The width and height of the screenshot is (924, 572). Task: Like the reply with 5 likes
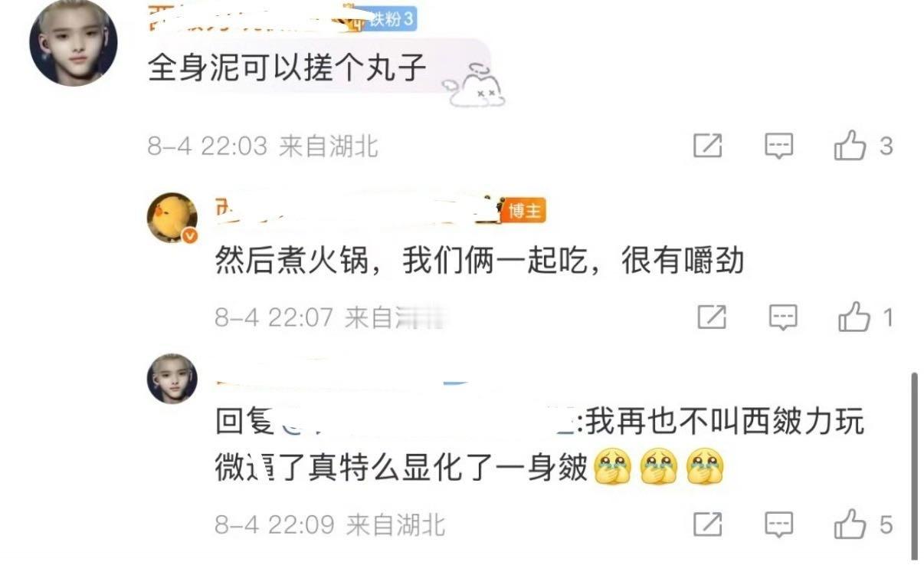tap(850, 524)
